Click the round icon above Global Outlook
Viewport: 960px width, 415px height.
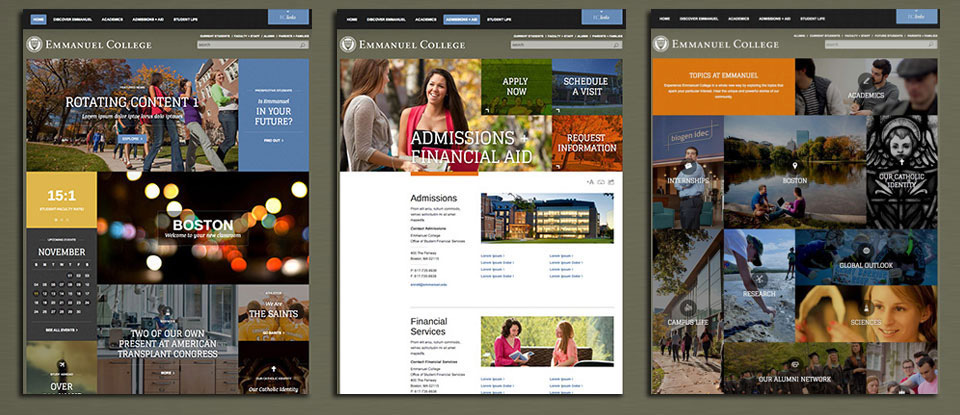pyautogui.click(x=865, y=250)
